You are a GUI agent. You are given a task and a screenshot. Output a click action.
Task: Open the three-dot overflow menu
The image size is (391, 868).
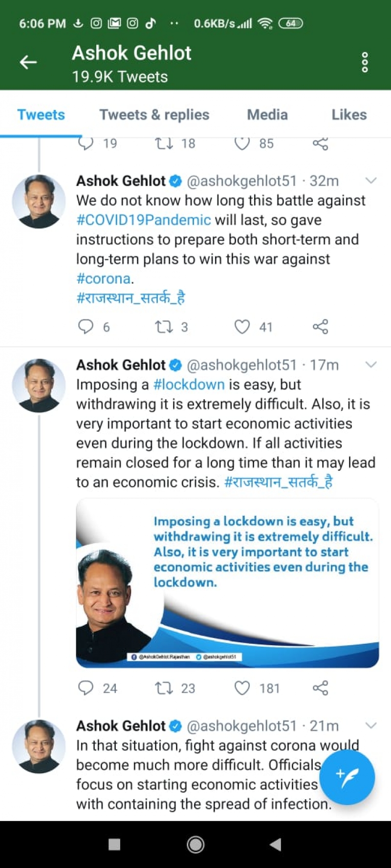click(x=365, y=63)
